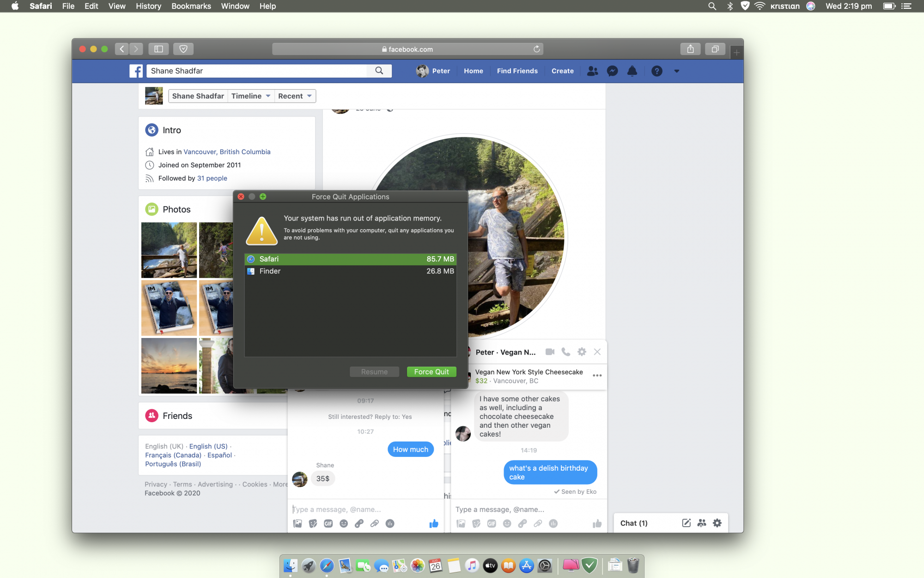Expand the Timeline dropdown
Image resolution: width=924 pixels, height=578 pixels.
tap(251, 96)
